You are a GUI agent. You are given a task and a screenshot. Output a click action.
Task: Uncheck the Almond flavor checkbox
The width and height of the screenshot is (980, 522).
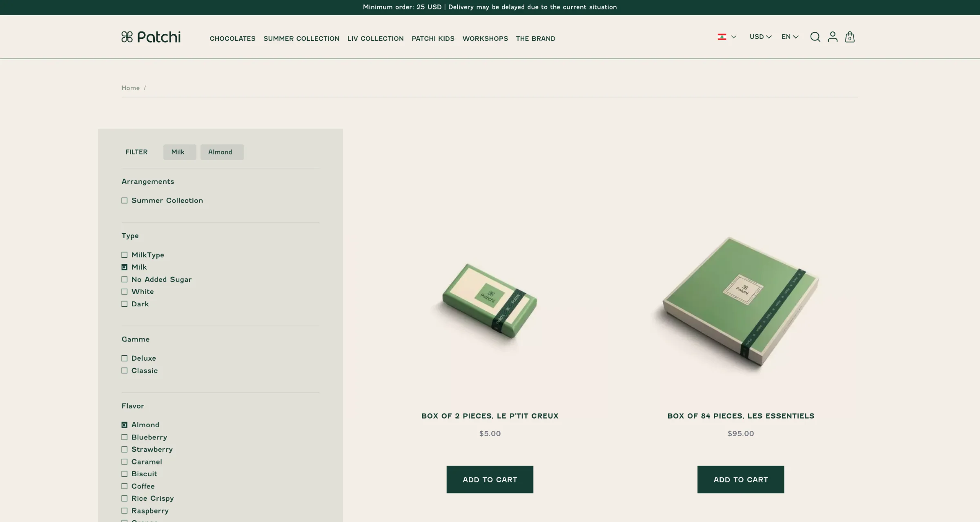(125, 425)
